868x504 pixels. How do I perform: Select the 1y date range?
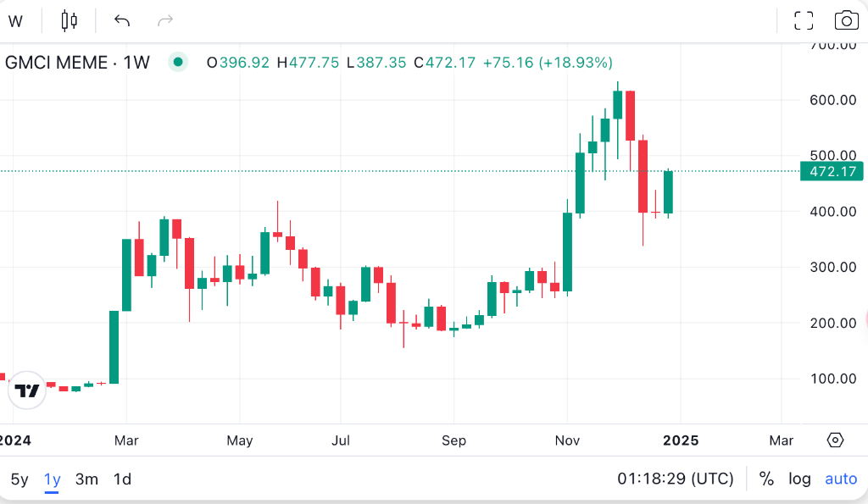[53, 479]
